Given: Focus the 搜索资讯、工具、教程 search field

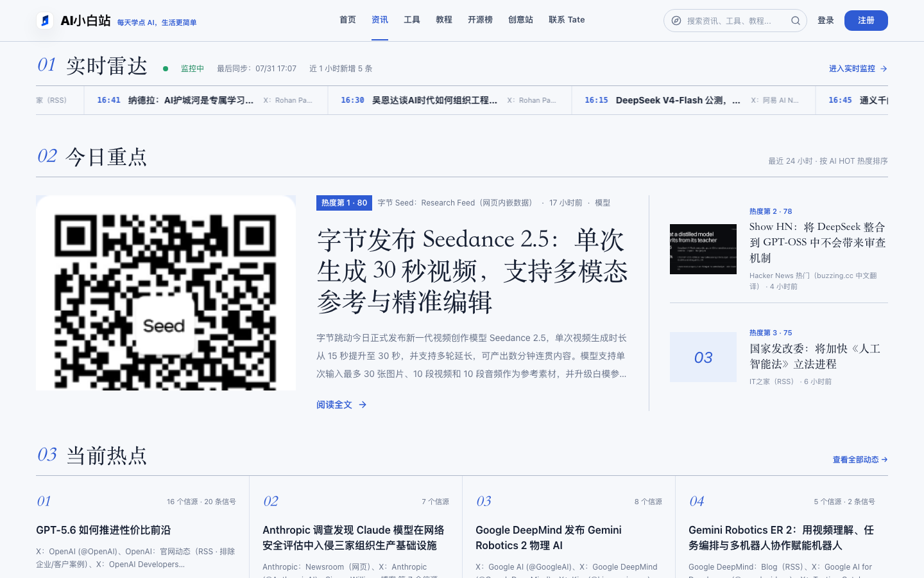Looking at the screenshot, I should pyautogui.click(x=735, y=21).
